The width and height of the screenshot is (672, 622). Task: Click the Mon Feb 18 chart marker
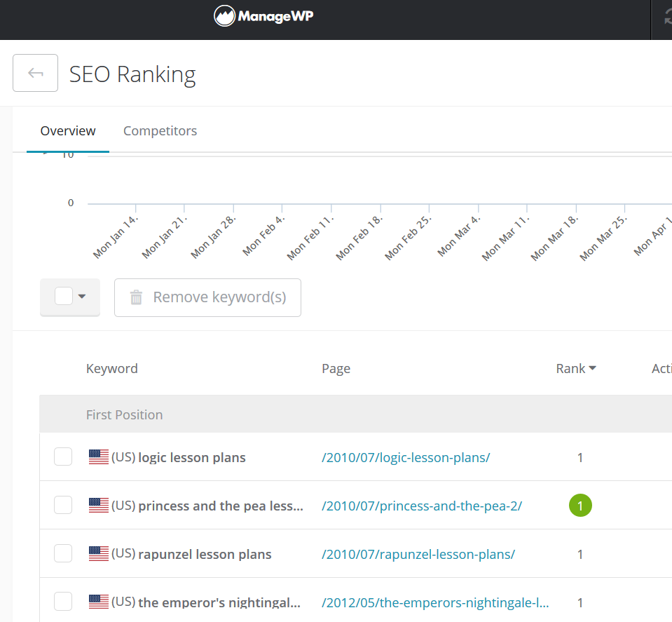380,208
